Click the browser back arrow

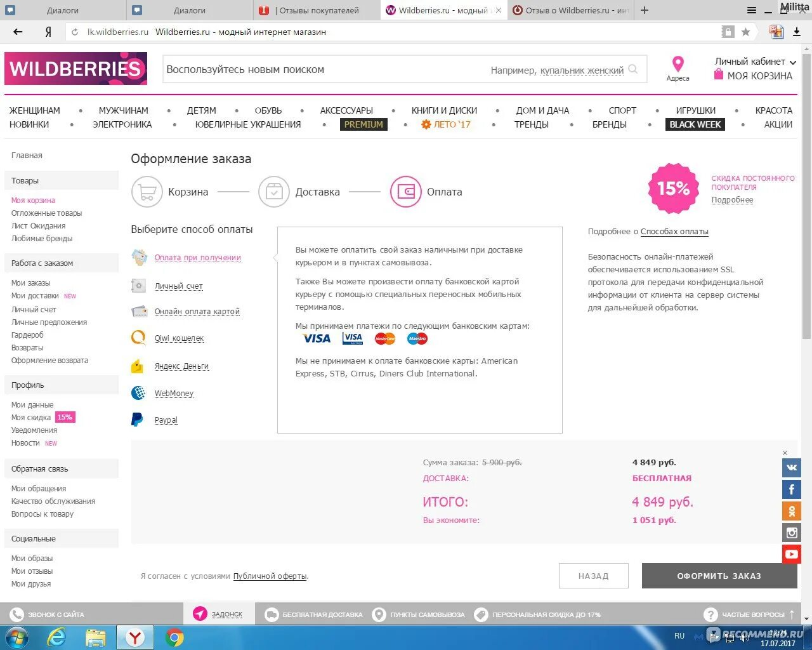click(18, 32)
